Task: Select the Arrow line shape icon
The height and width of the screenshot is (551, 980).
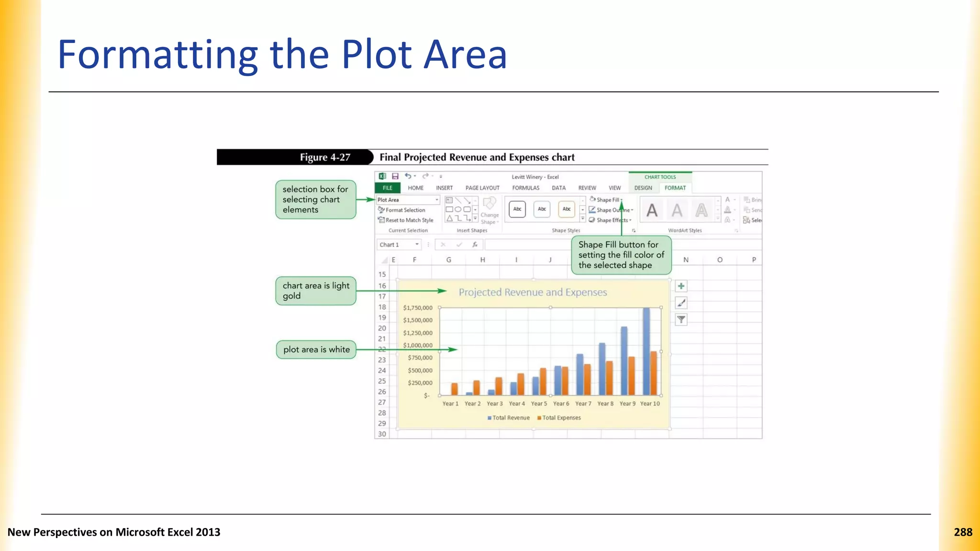Action: pyautogui.click(x=467, y=200)
